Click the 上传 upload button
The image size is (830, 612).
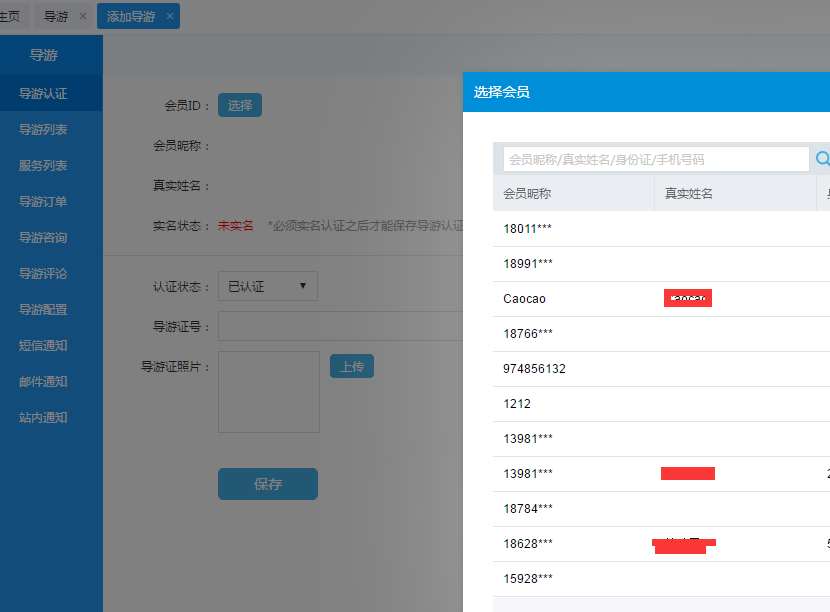(x=351, y=367)
